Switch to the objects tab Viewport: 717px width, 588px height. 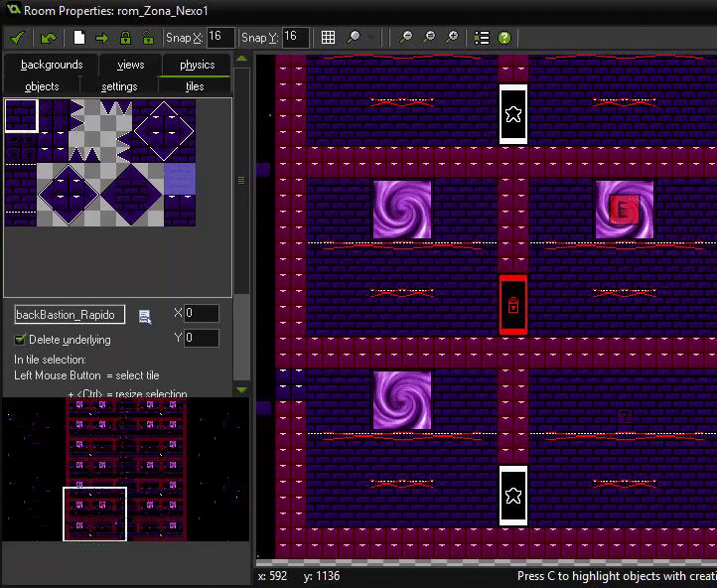tap(42, 86)
